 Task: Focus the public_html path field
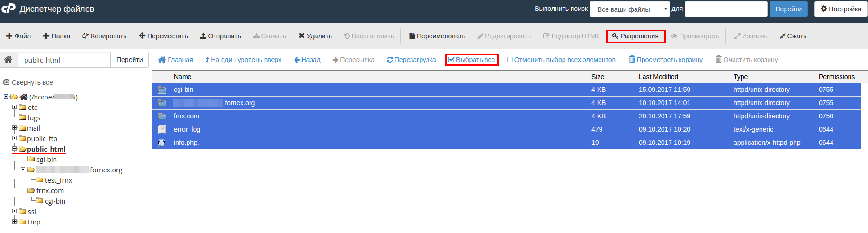[64, 60]
